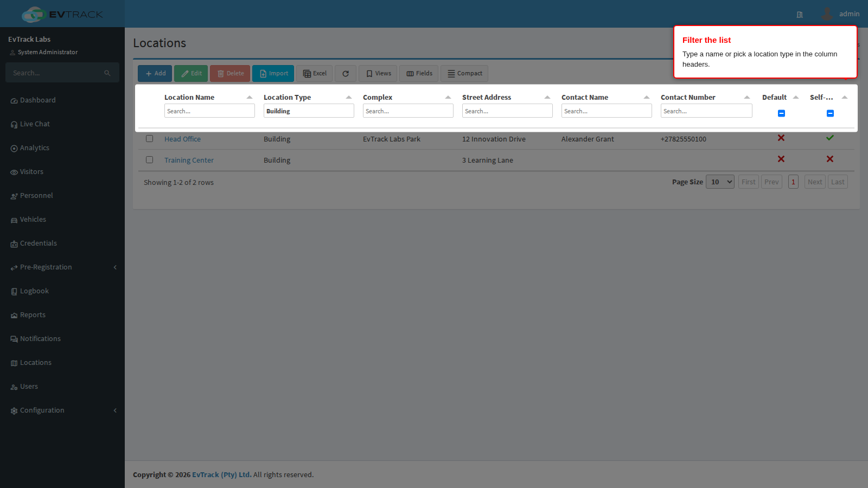Viewport: 868px width, 488px height.
Task: Open Visitors from sidebar
Action: (62, 172)
